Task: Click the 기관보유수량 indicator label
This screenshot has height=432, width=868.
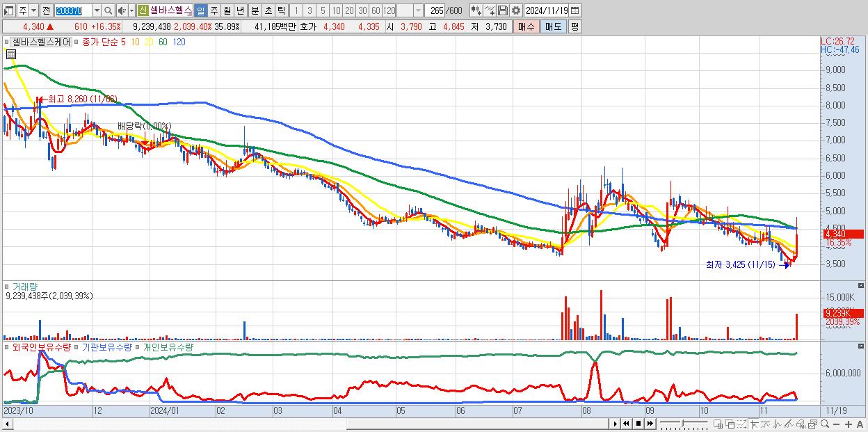Action: [x=106, y=346]
